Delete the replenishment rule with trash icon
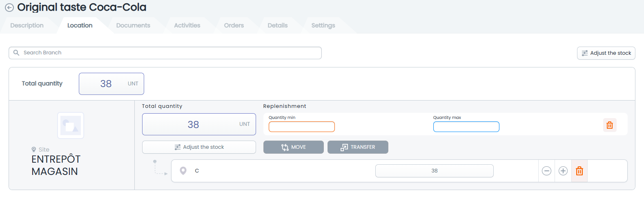This screenshot has width=644, height=197. point(610,125)
